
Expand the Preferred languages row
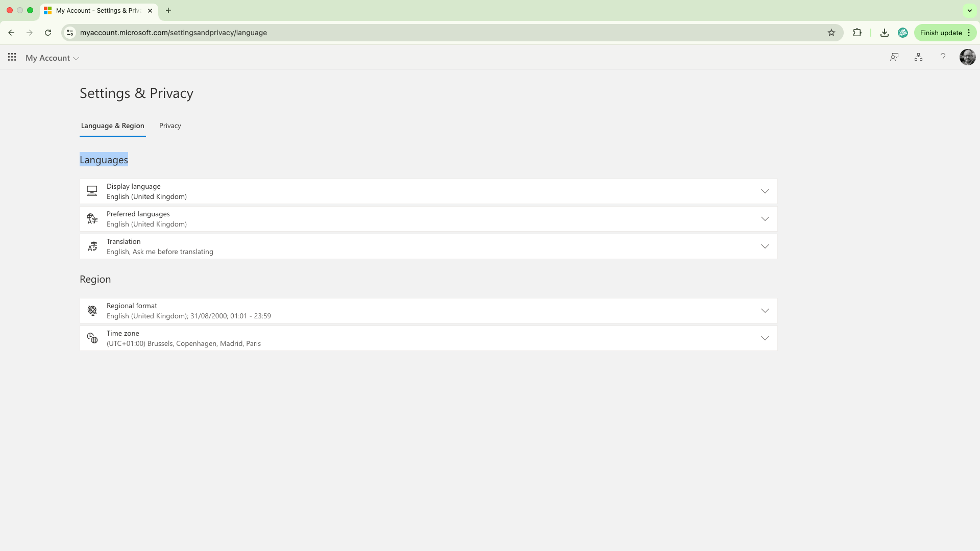coord(765,219)
